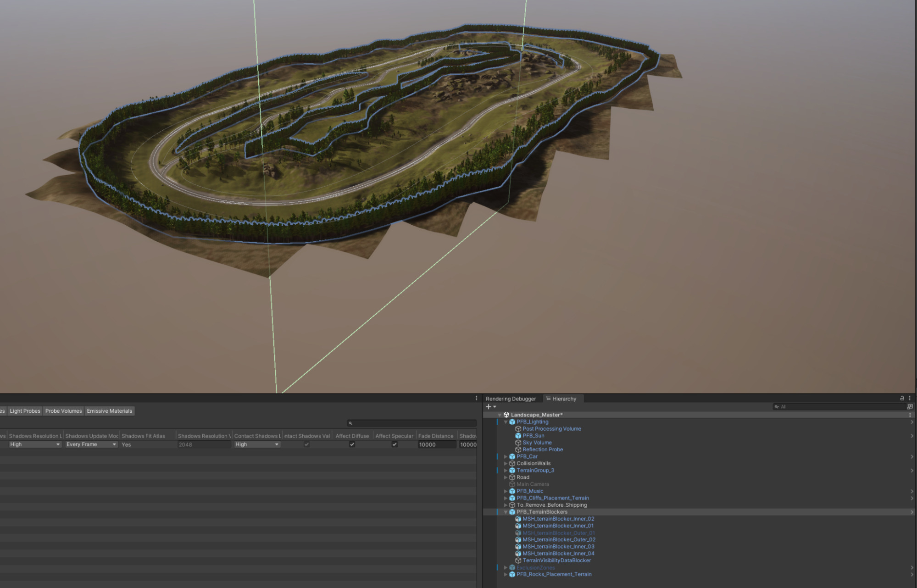Click the Fade Distance value field
This screenshot has width=917, height=588.
(x=436, y=444)
